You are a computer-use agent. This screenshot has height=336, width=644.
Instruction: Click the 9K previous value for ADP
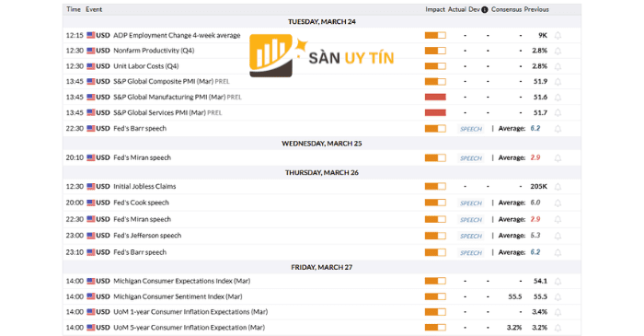tap(543, 35)
